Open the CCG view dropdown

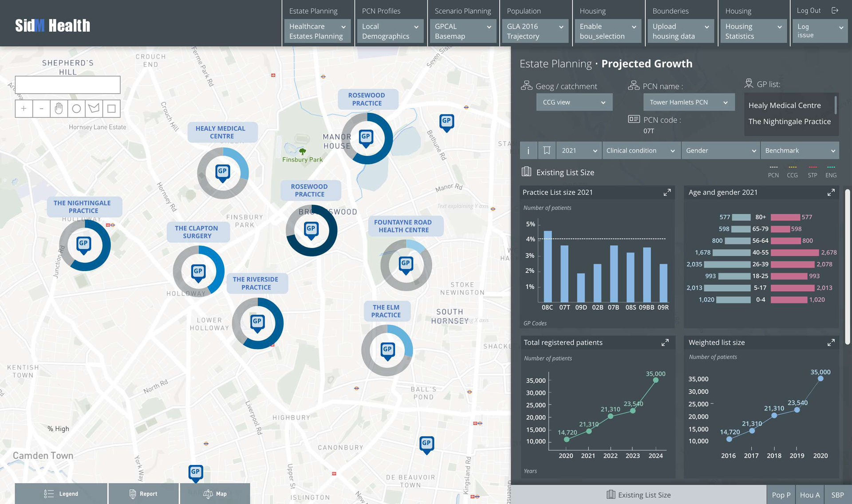point(574,102)
